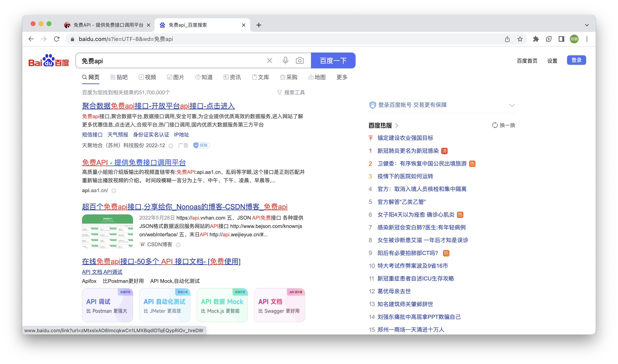Click the 身份证实名认证 sublink
Viewport: 618px width, 364px height.
click(x=151, y=135)
